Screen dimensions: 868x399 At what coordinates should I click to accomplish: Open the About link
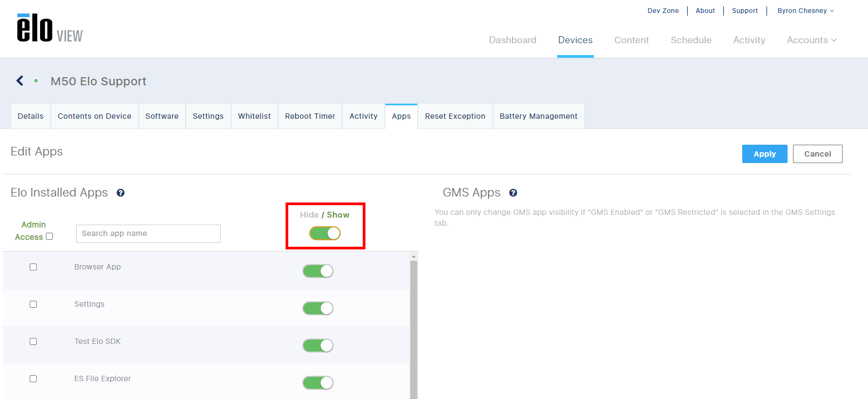pyautogui.click(x=706, y=11)
